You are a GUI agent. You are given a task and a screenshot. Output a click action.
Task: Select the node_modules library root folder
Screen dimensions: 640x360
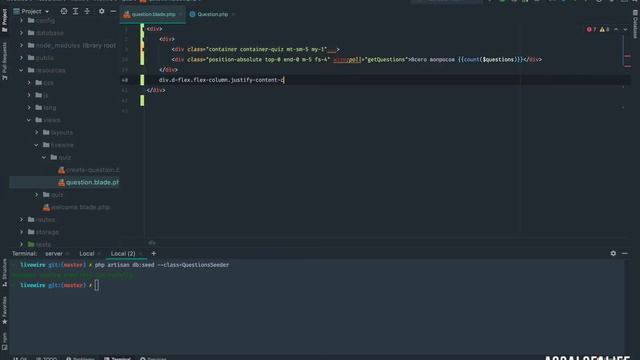[x=72, y=45]
